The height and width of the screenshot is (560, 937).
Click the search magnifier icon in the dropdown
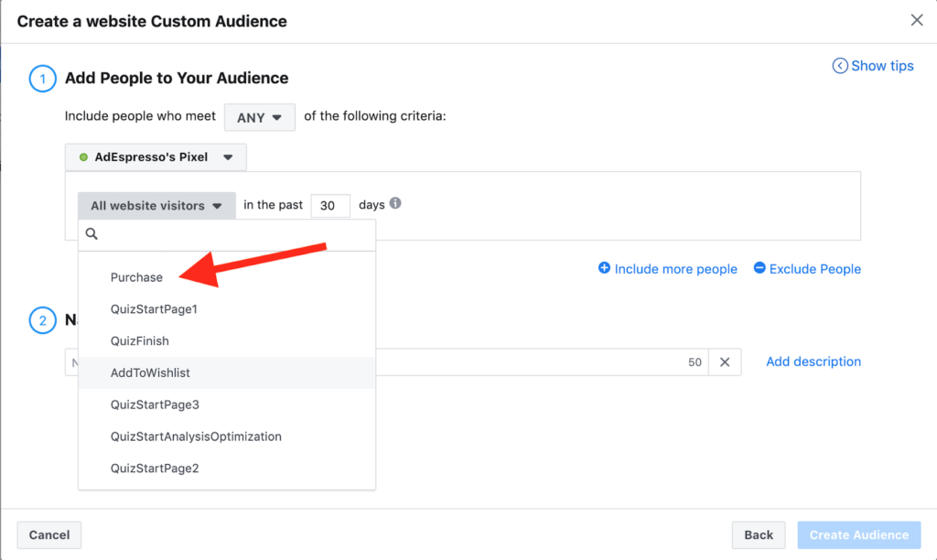[92, 234]
